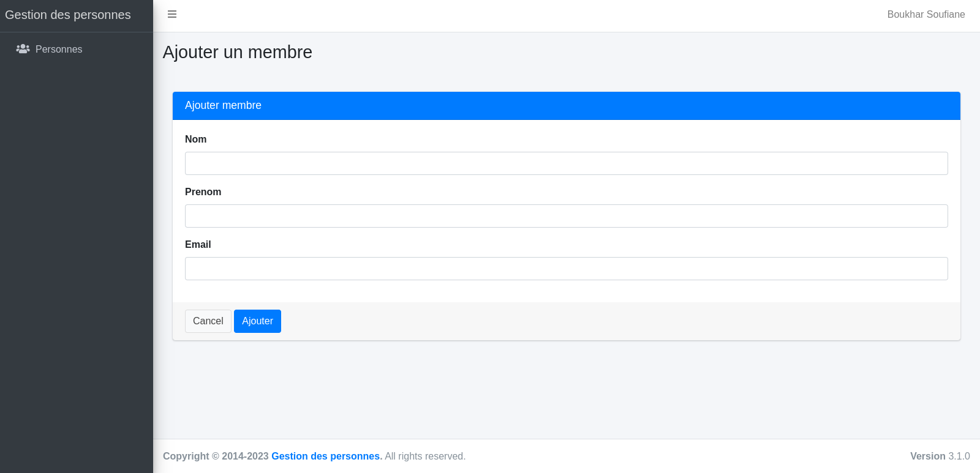Toggle the sidebar with the hamburger icon

coord(172,14)
